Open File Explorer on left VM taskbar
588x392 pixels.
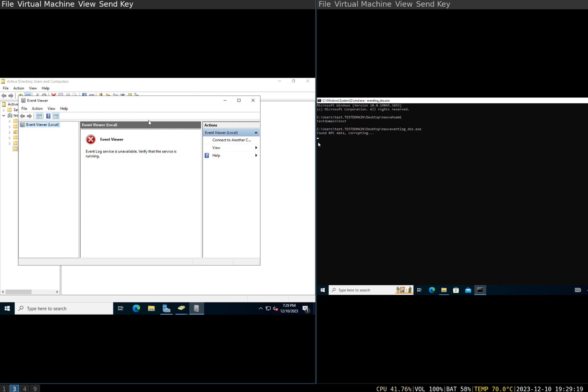tap(151, 308)
